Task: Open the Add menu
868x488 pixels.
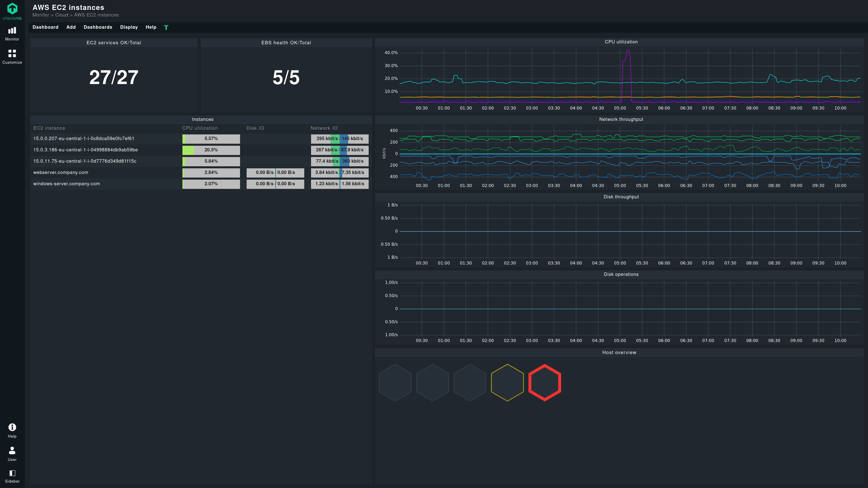Action: (x=71, y=27)
